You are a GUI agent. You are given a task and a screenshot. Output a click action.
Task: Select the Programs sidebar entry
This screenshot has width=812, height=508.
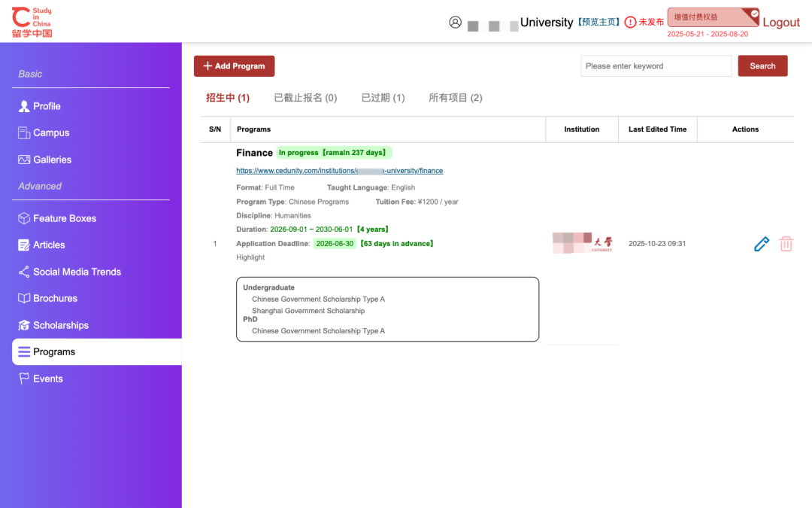97,352
